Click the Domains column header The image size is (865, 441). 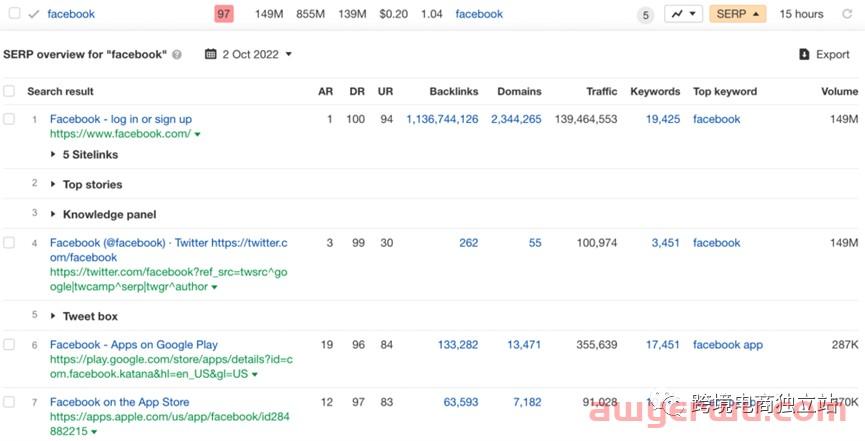pyautogui.click(x=519, y=92)
